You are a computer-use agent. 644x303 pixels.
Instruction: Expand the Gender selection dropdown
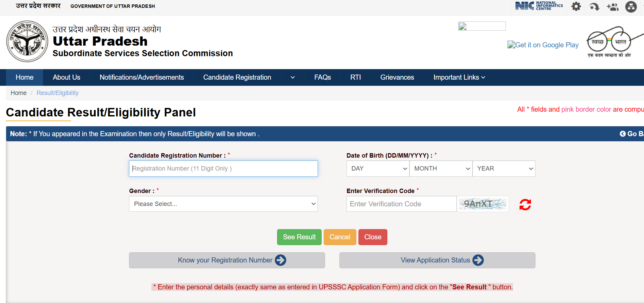pyautogui.click(x=223, y=204)
